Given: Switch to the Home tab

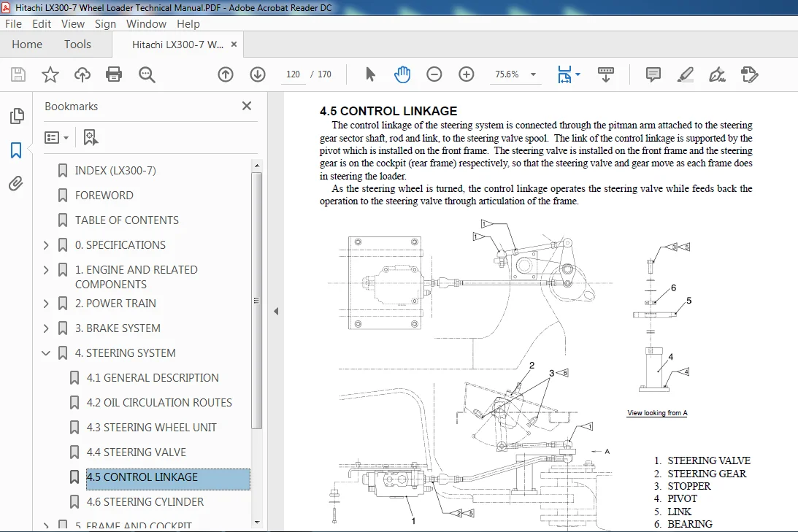Looking at the screenshot, I should coord(27,45).
